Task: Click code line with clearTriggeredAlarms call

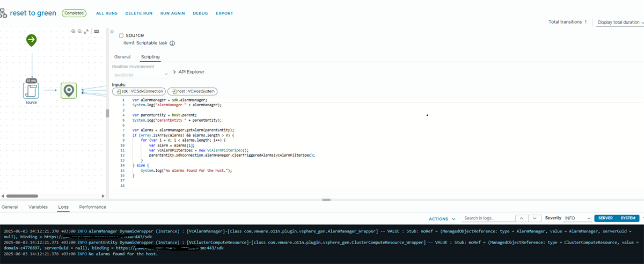Action: [232, 155]
